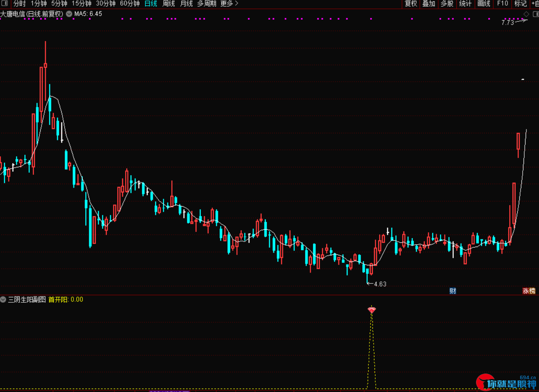This screenshot has width=539, height=392.
Task: Select the 60分钟 period tab
Action: (130, 4)
